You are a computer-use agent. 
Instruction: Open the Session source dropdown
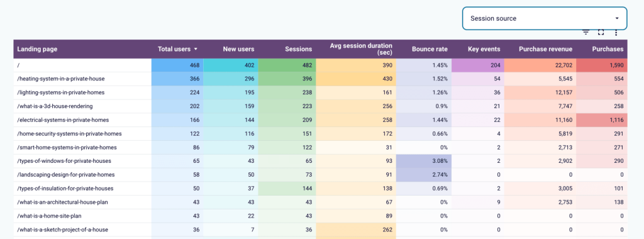pyautogui.click(x=545, y=18)
